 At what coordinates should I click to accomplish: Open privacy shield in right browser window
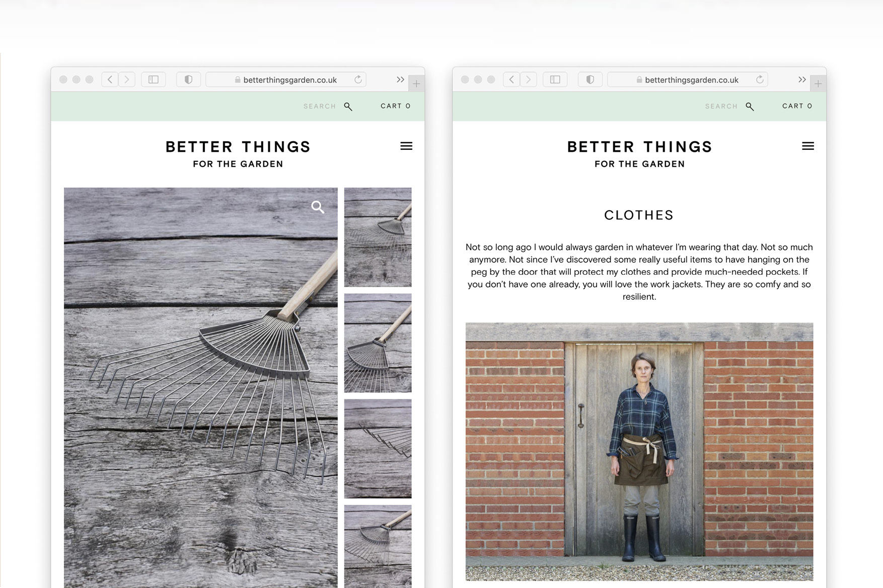click(x=590, y=79)
